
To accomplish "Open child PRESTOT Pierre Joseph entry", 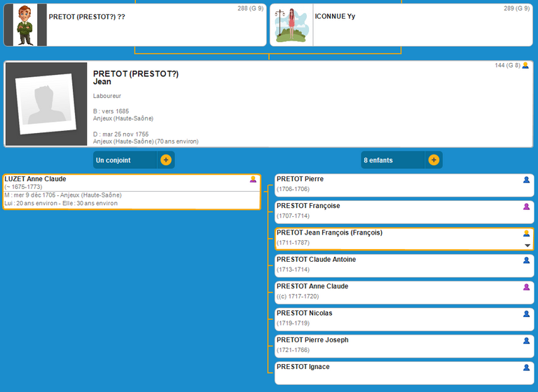I will [x=312, y=340].
